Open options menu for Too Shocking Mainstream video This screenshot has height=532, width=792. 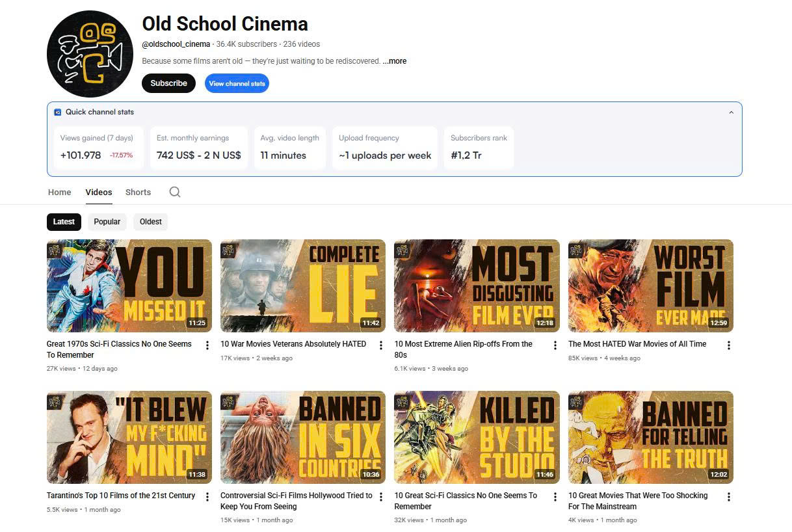[729, 497]
